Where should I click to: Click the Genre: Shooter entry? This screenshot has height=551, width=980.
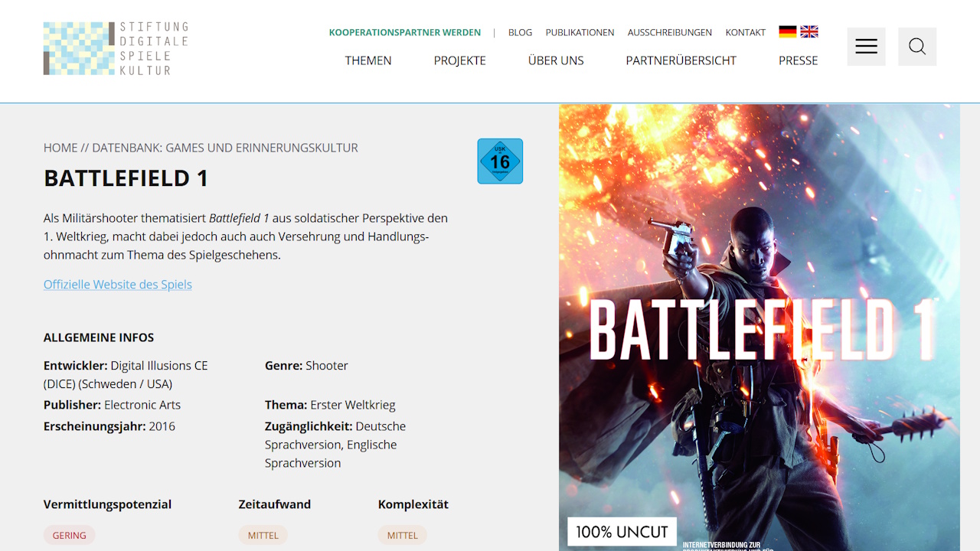pos(306,366)
